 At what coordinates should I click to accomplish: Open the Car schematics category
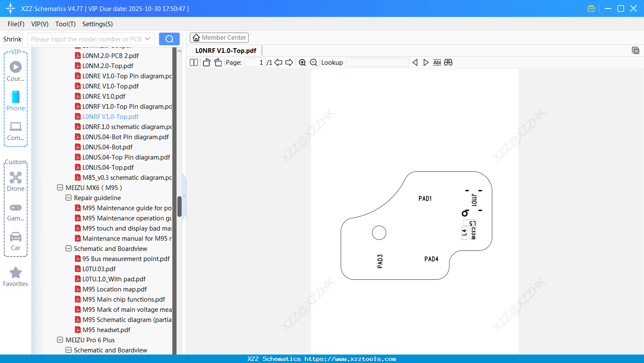(x=15, y=240)
